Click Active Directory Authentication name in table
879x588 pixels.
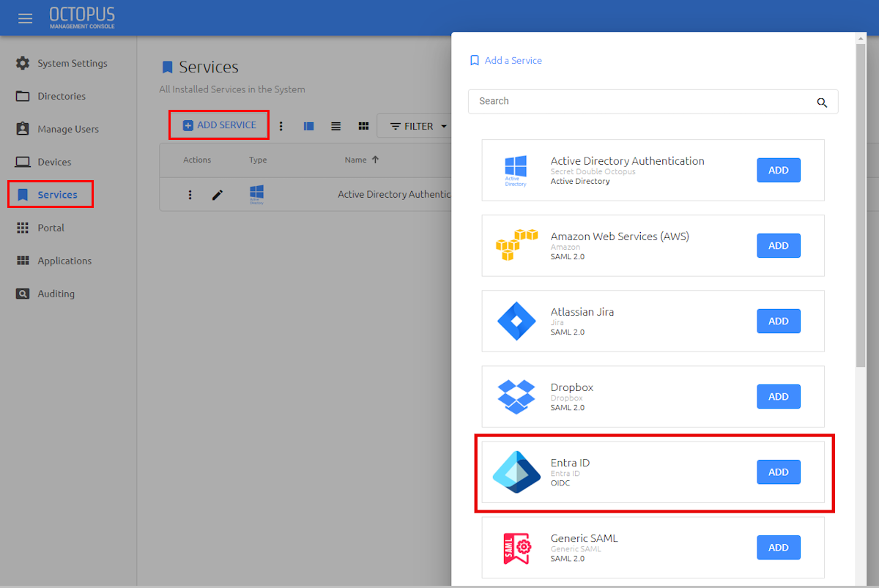(x=394, y=195)
